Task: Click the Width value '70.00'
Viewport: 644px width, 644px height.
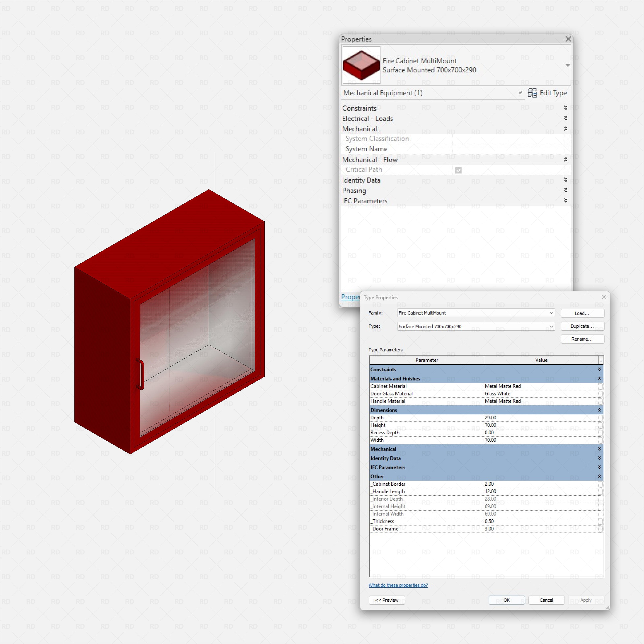Action: click(541, 440)
